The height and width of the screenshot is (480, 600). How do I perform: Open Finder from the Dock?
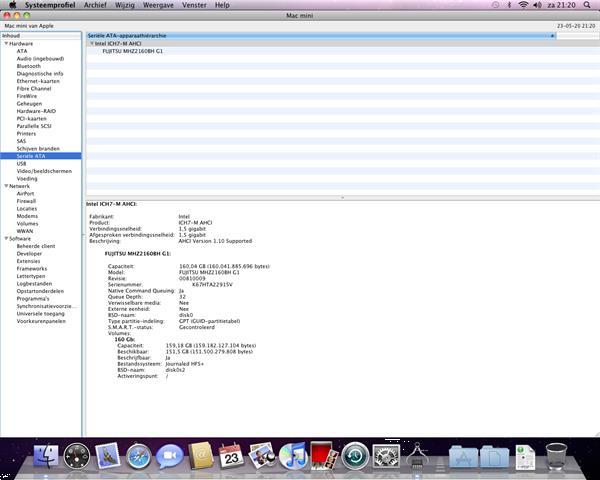pyautogui.click(x=46, y=456)
